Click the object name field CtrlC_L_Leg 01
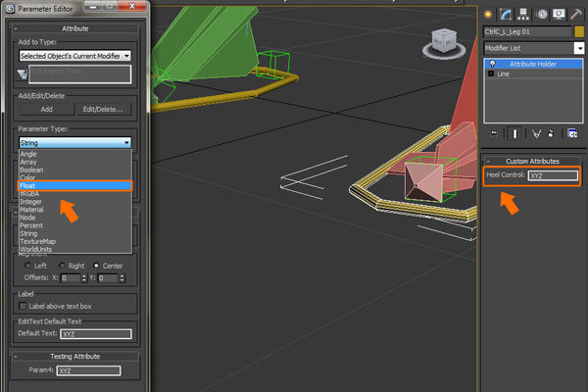Viewport: 588px width, 392px height. 527,31
